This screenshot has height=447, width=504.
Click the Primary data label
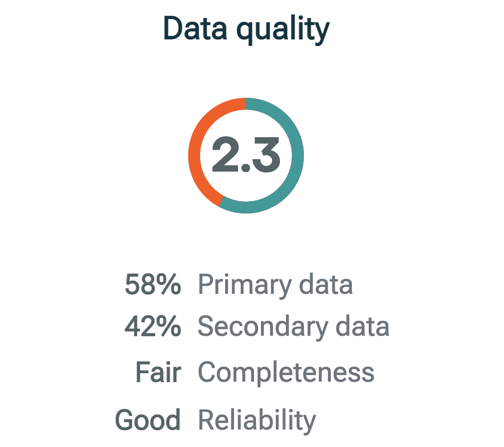pyautogui.click(x=275, y=285)
